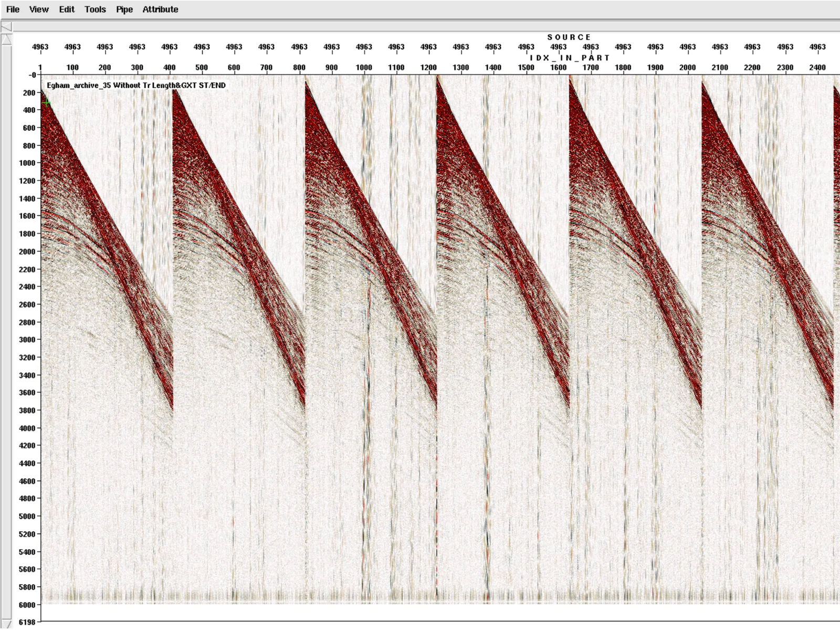Click the IDX_IN_PART header label

click(x=570, y=58)
